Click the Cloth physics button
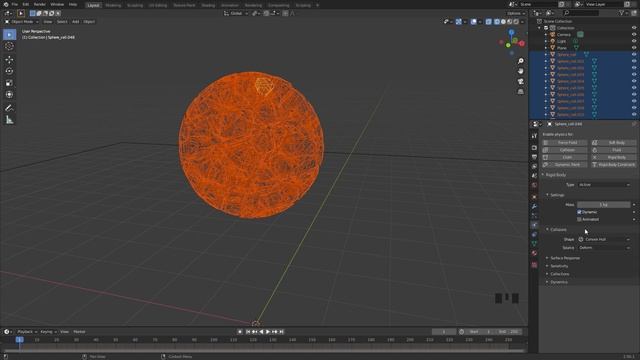 (565, 158)
